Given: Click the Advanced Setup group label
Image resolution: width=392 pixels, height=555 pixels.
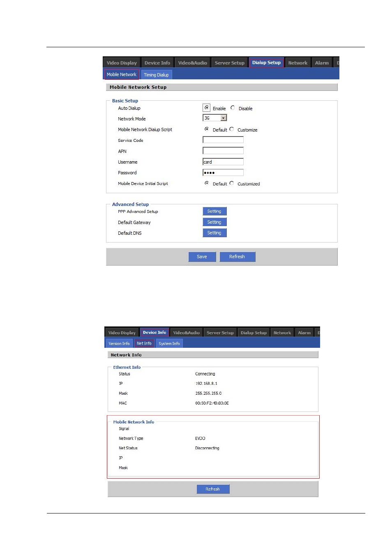Looking at the screenshot, I should click(130, 204).
